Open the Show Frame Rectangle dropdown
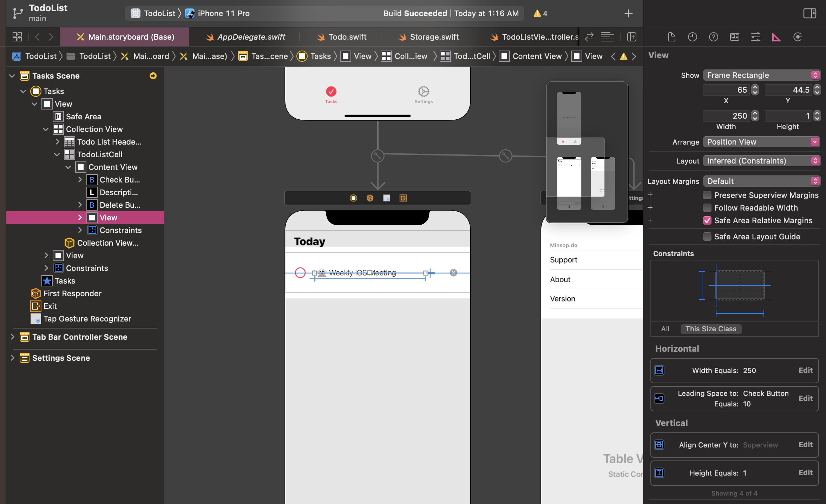This screenshot has height=504, width=826. tap(761, 75)
